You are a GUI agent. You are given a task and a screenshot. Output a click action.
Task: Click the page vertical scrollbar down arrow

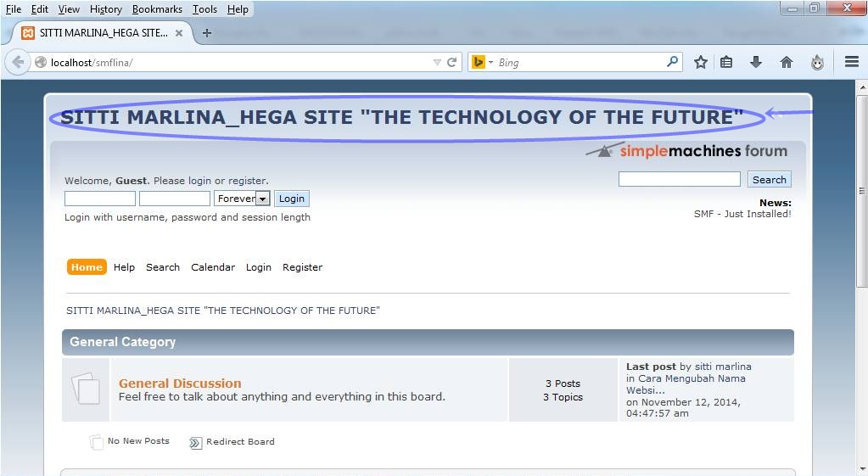(862, 469)
